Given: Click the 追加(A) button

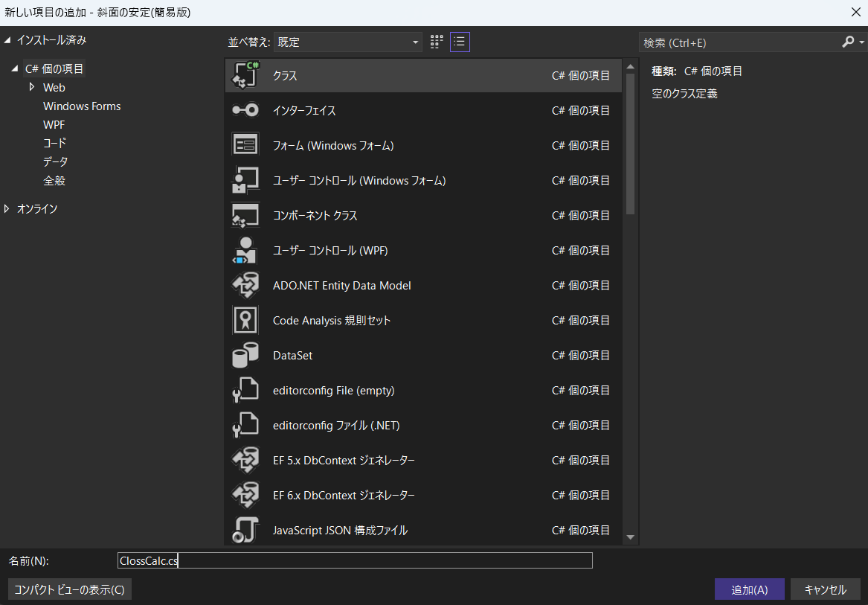Looking at the screenshot, I should point(749,589).
